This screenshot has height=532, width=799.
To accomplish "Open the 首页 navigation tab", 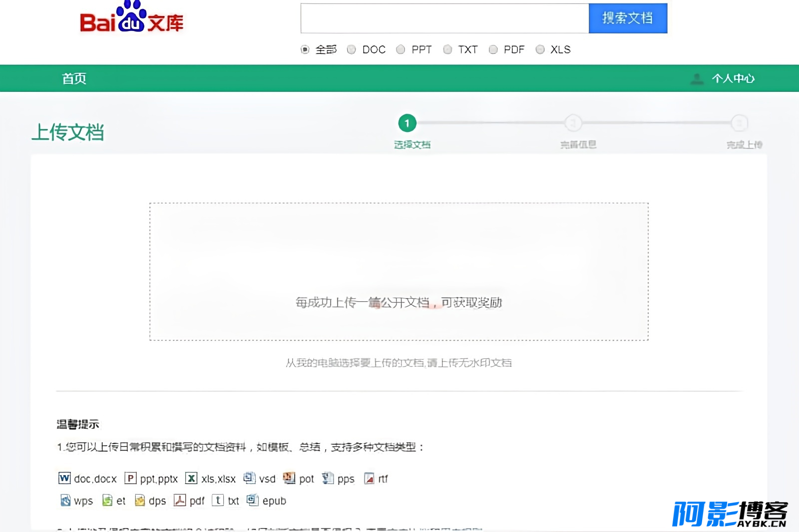I will pyautogui.click(x=74, y=78).
